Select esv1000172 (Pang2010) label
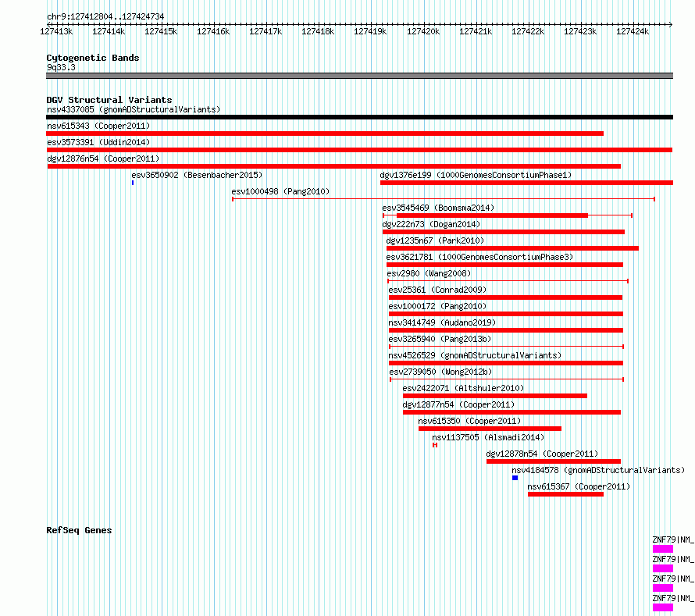This screenshot has height=616, width=695. click(437, 306)
